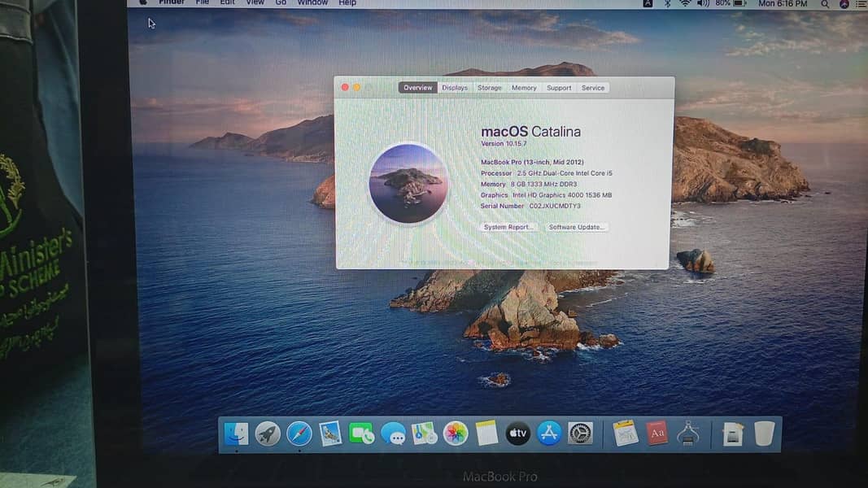The height and width of the screenshot is (488, 868).
Task: Click the Graphics Intel HD Graphics 4000 line
Action: 546,195
